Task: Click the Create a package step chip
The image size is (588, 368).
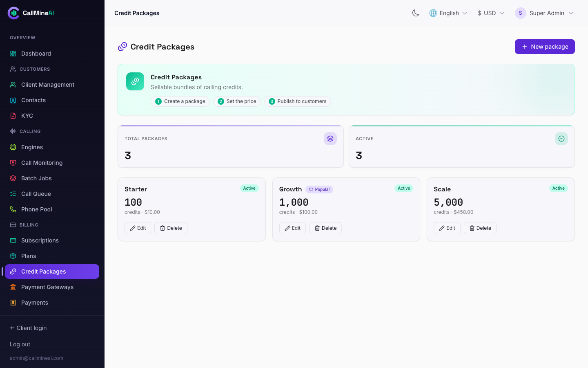Action: [180, 101]
